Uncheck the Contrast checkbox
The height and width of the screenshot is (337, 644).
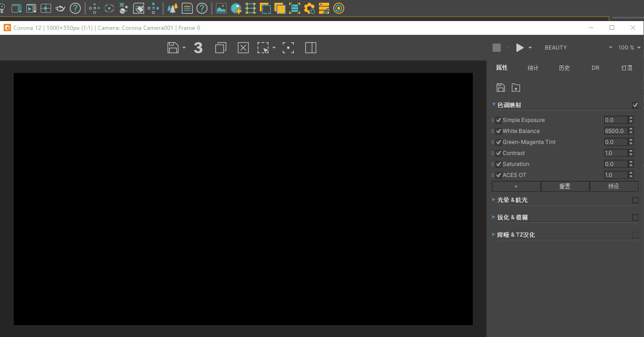(x=498, y=153)
